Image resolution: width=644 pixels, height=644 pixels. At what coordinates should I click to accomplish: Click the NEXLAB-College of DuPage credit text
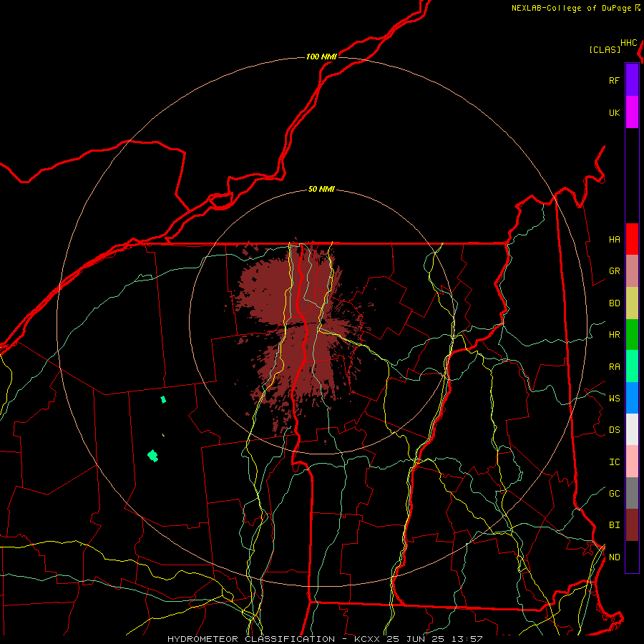click(571, 8)
